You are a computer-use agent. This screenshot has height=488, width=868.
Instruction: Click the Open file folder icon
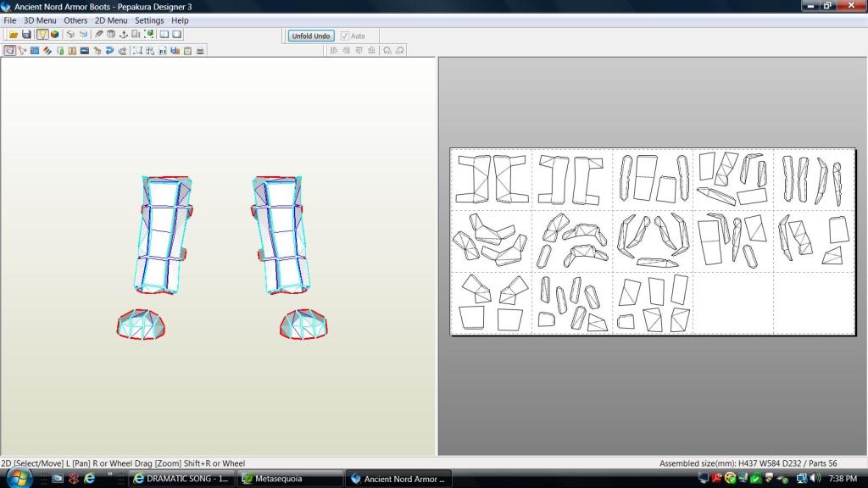tap(14, 34)
